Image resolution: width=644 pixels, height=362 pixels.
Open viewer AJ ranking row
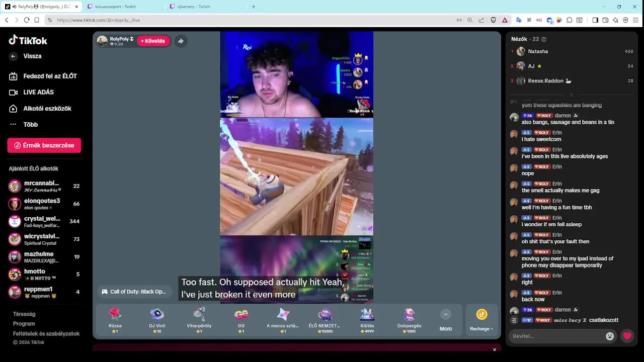(x=572, y=66)
